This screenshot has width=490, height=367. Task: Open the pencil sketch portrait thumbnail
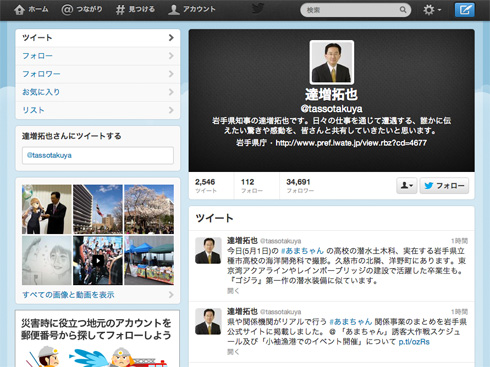(47, 260)
